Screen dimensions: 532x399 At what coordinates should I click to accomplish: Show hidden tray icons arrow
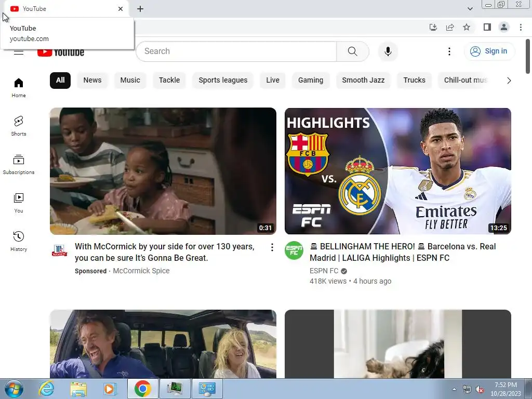pos(454,389)
